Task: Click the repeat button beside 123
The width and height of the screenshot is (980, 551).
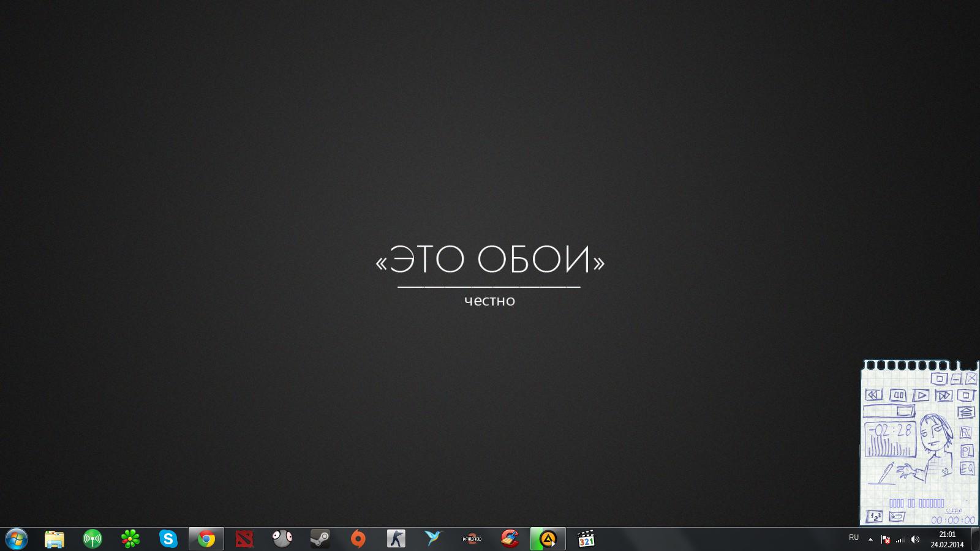Action: (x=897, y=517)
